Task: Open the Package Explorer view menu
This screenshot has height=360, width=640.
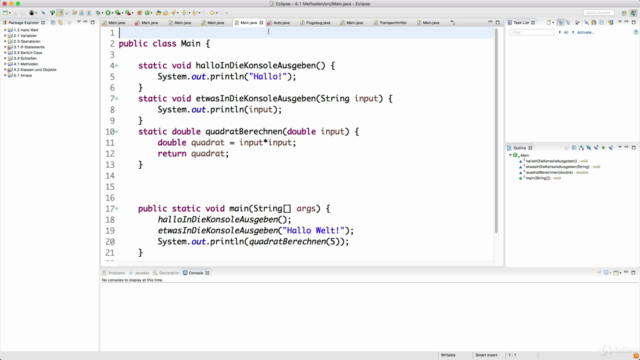Action: 79,22
